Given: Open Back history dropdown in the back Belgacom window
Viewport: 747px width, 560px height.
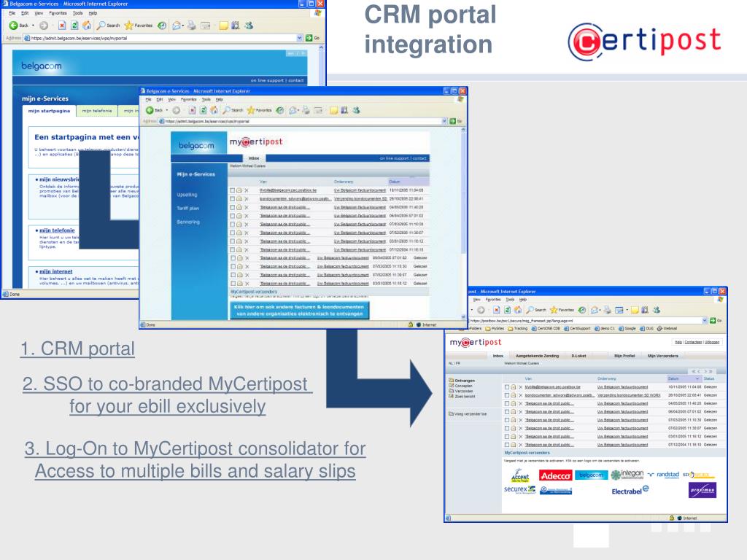Looking at the screenshot, I should [x=33, y=26].
